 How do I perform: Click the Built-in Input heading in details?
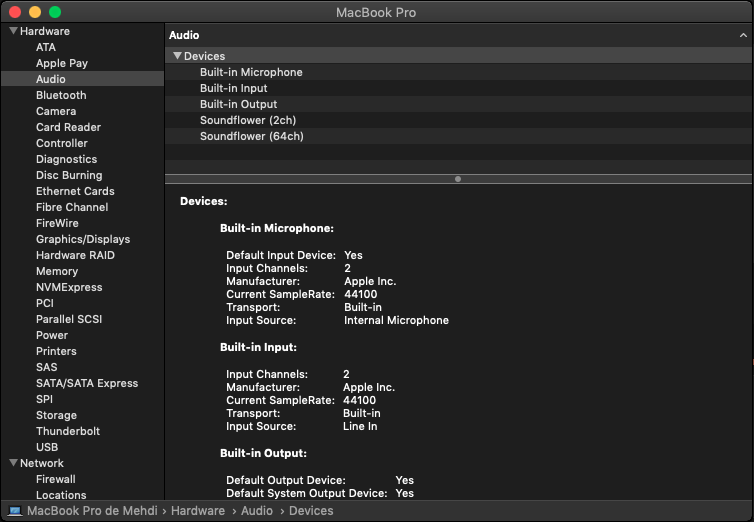pyautogui.click(x=258, y=347)
